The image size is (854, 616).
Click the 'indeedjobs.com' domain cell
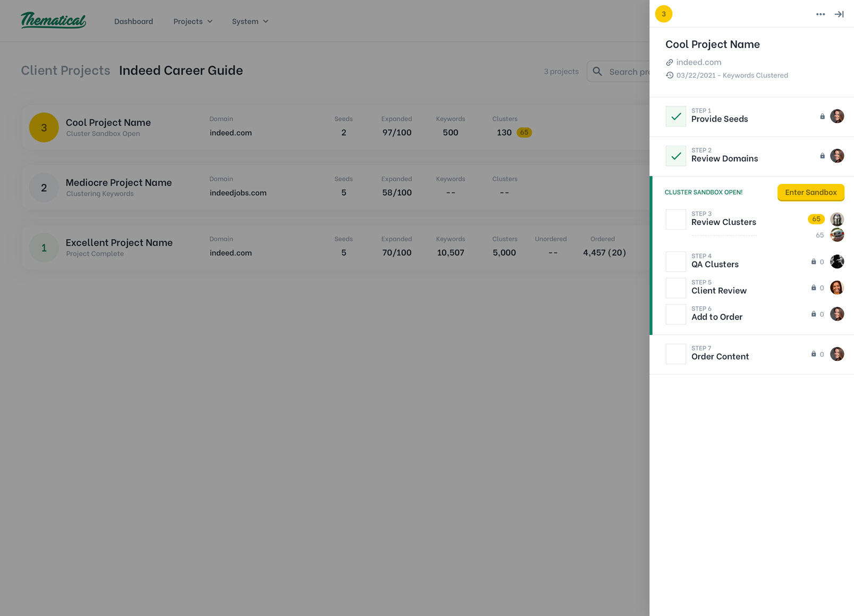238,192
